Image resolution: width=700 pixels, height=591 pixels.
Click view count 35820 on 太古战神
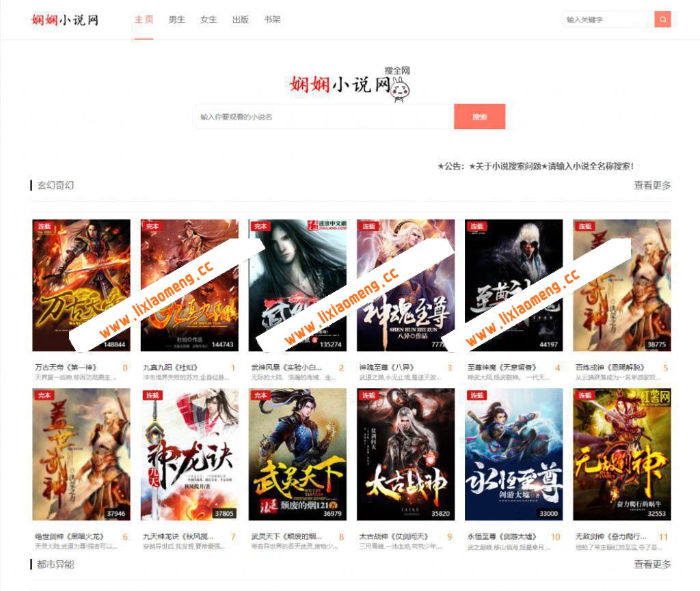pos(441,514)
